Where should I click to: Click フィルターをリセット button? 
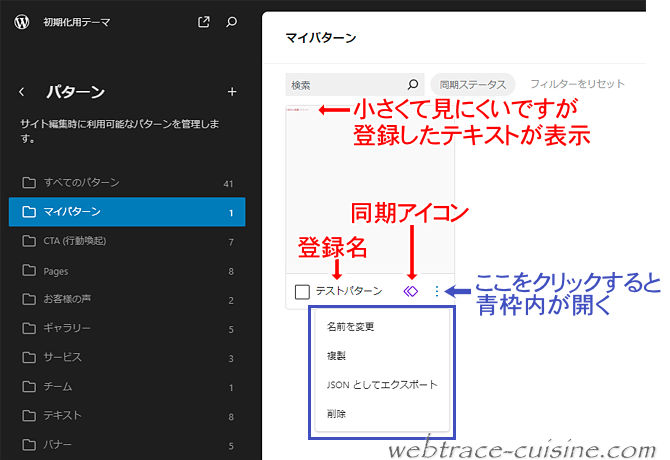[x=577, y=84]
